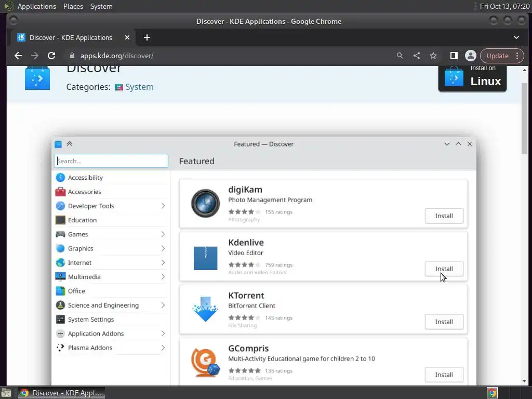Click the address bar URL
Image resolution: width=532 pixels, height=399 pixels.
[x=117, y=56]
